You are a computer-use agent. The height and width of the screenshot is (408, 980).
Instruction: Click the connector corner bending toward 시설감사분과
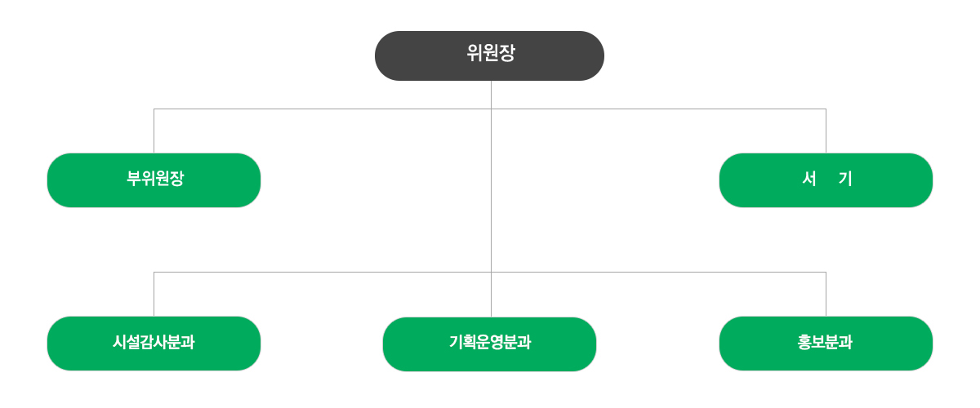[x=154, y=272]
